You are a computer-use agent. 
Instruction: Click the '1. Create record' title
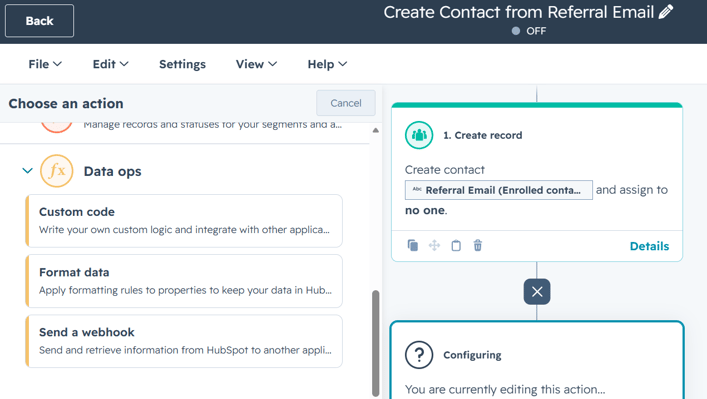[x=482, y=135]
